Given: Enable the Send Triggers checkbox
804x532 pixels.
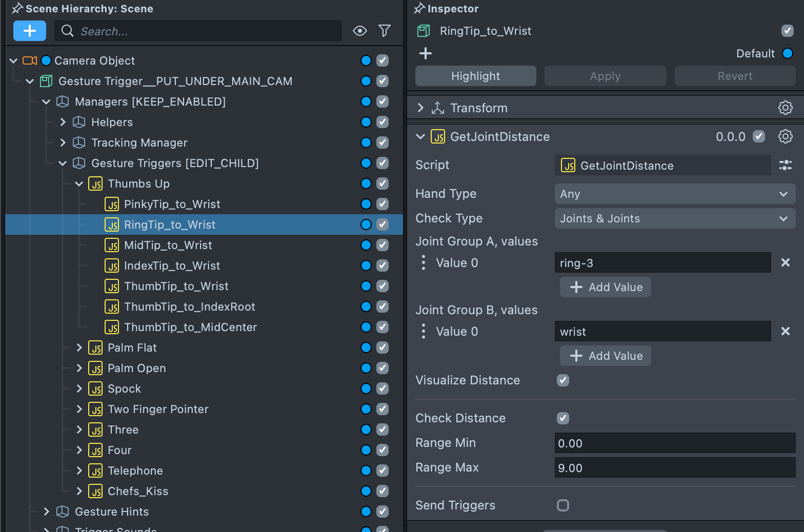Looking at the screenshot, I should tap(563, 505).
